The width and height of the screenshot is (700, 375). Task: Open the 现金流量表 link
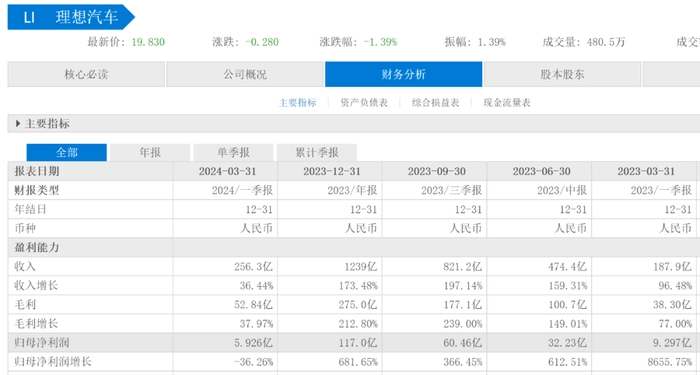coord(507,103)
